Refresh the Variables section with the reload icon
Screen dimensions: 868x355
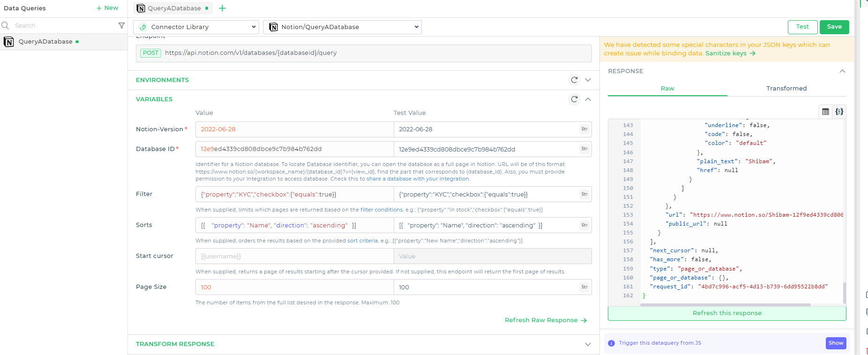[x=574, y=99]
